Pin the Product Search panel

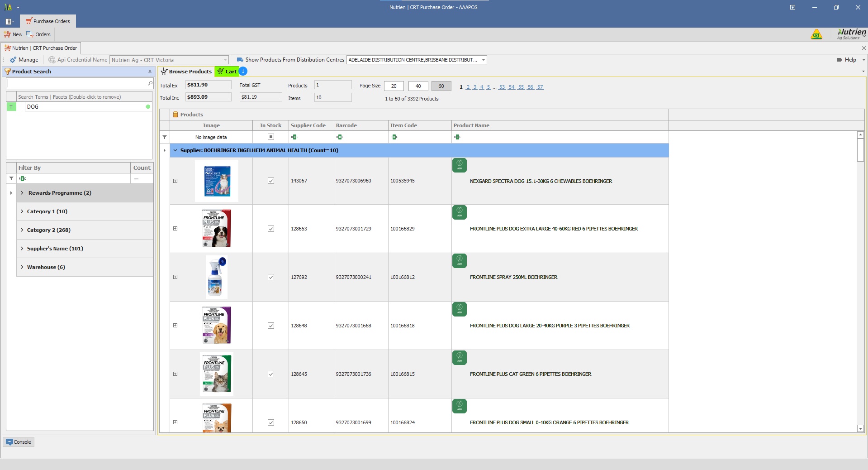[150, 72]
